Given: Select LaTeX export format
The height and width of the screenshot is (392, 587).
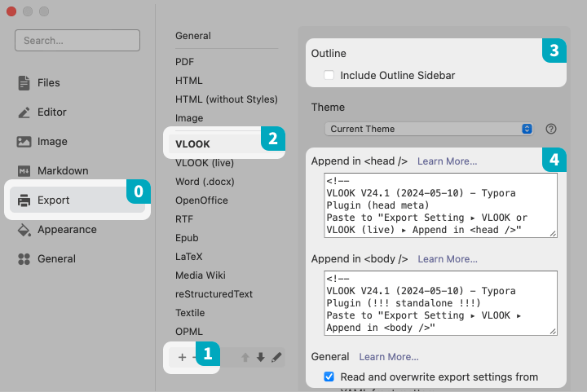Looking at the screenshot, I should pos(188,257).
